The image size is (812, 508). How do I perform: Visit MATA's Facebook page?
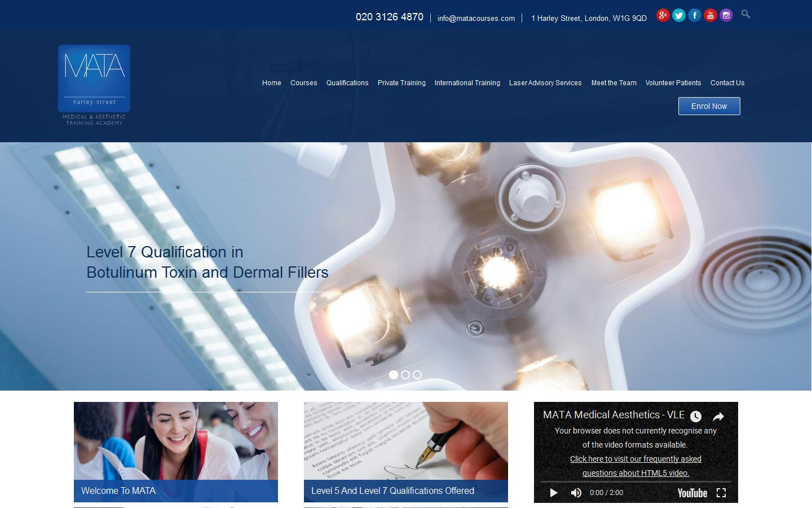[x=695, y=15]
